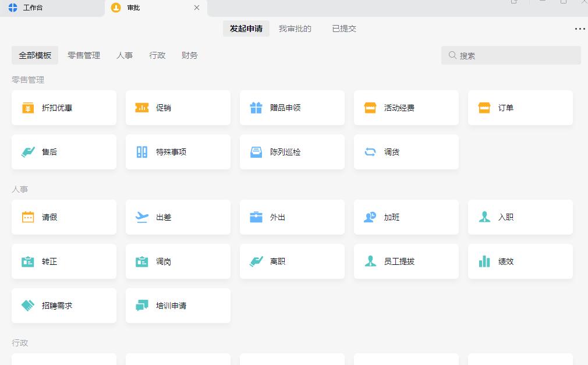Image resolution: width=588 pixels, height=365 pixels.
Task: Open the 离职 resignation template
Action: click(x=292, y=261)
